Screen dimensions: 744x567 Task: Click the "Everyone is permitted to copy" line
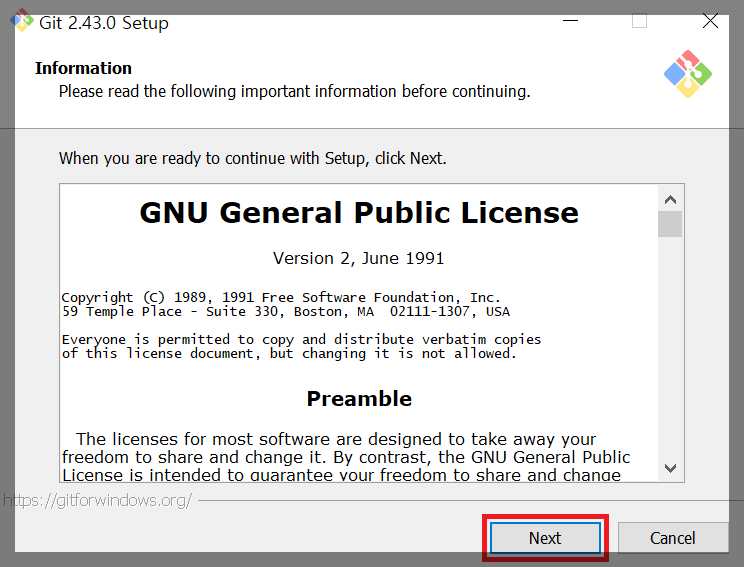coord(301,340)
